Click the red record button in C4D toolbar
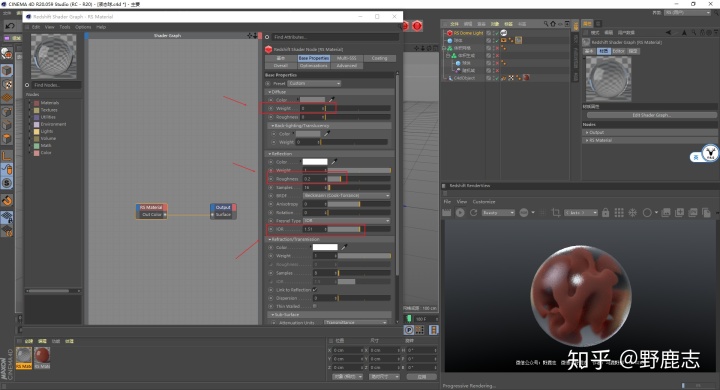 tap(417, 26)
